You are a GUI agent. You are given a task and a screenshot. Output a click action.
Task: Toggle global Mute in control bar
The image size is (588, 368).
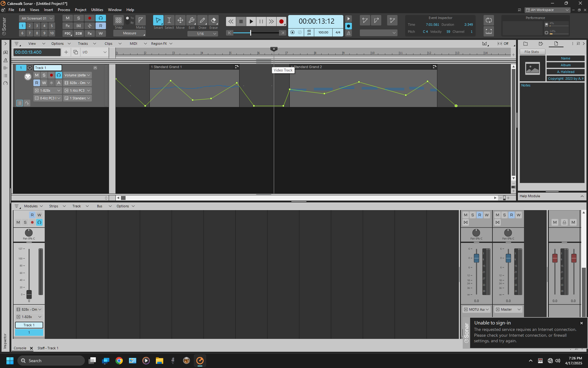coord(68,18)
